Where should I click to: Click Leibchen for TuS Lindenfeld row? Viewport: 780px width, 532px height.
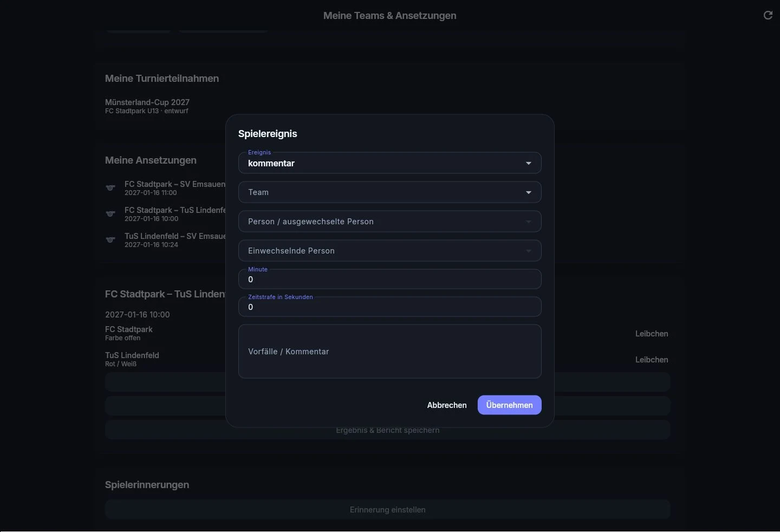652,360
